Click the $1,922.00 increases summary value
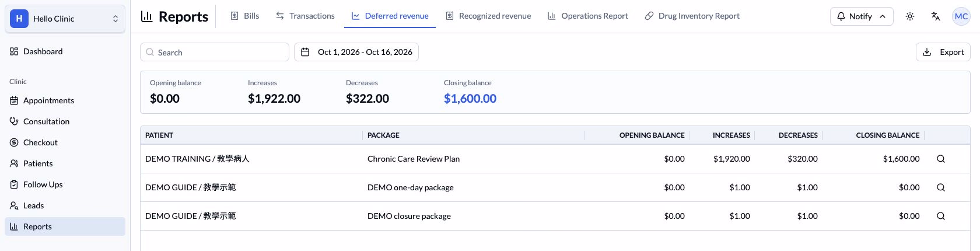The width and height of the screenshot is (980, 251). tap(274, 99)
